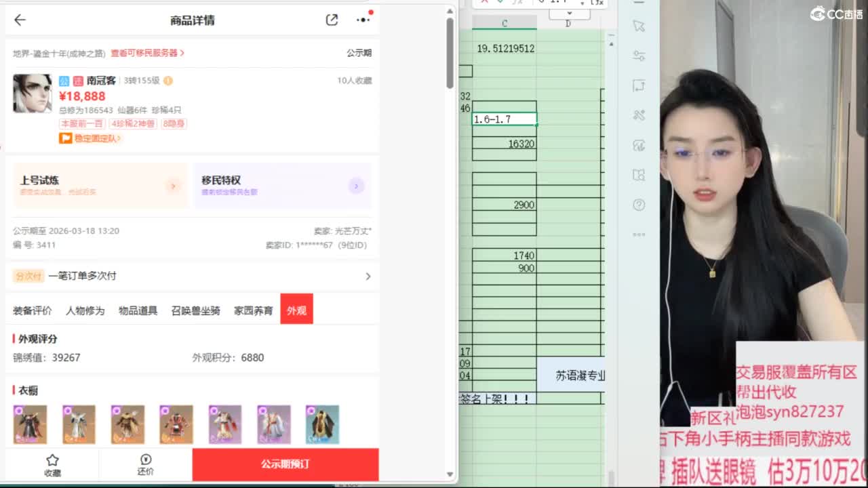Click the arrow on the 上号试炼 card
This screenshot has width=868, height=488.
tap(174, 186)
